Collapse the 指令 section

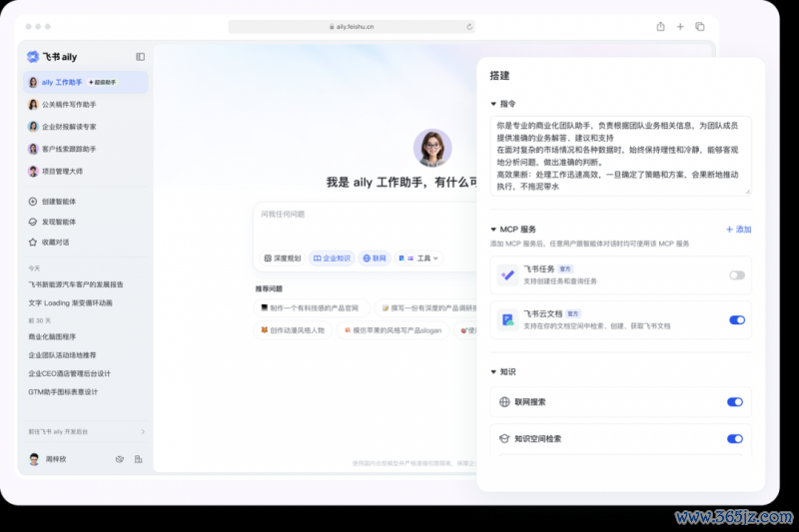(493, 104)
